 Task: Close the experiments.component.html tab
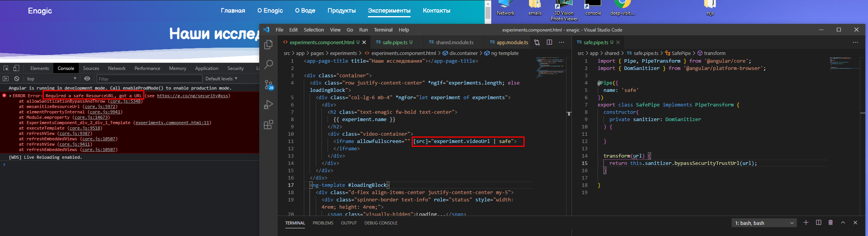click(x=364, y=42)
